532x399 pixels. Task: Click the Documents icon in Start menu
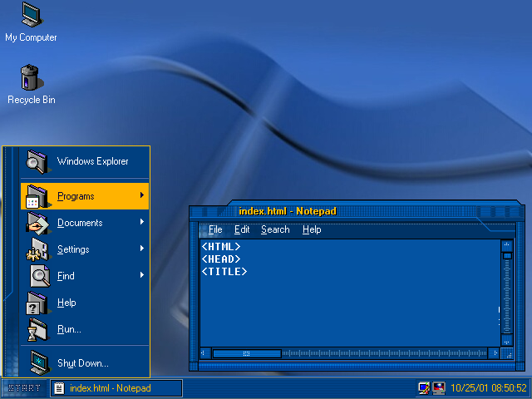click(x=37, y=223)
